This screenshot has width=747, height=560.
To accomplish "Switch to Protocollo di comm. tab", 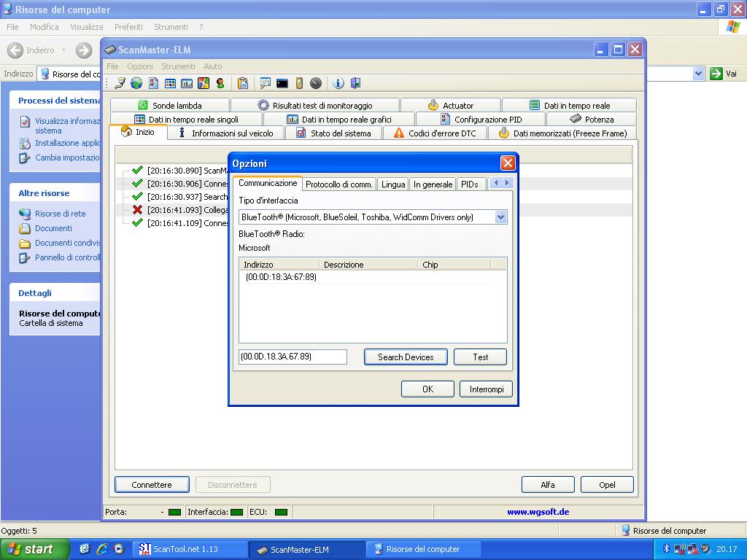I will 339,184.
